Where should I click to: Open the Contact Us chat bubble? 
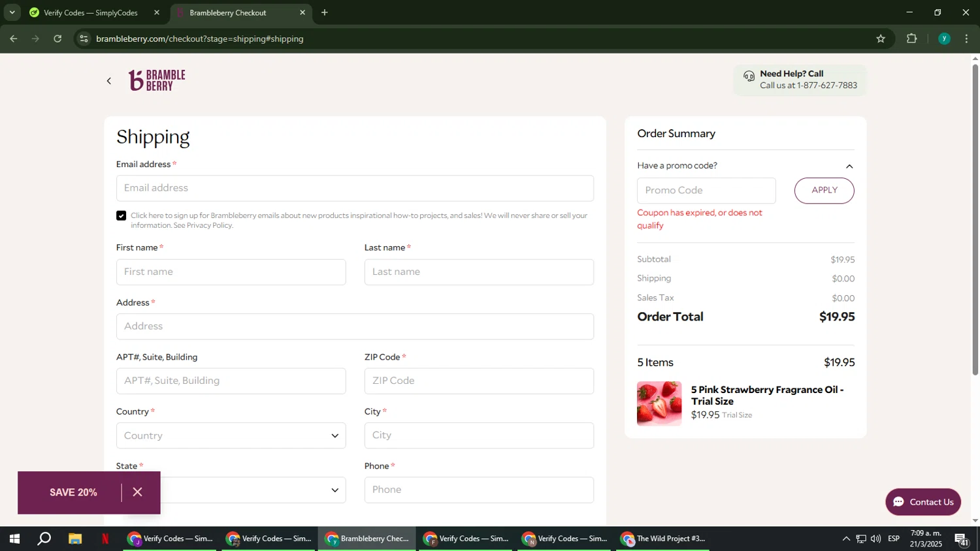click(923, 502)
